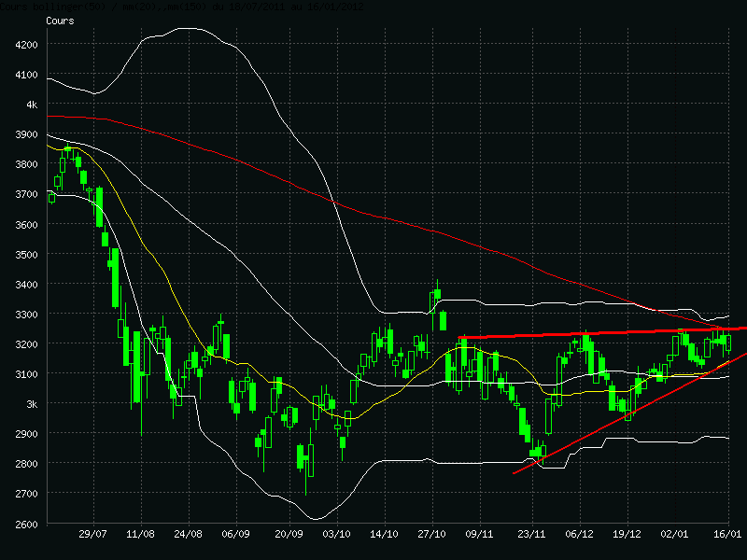Select the 06/09 date marker
The width and height of the screenshot is (747, 560).
235,535
